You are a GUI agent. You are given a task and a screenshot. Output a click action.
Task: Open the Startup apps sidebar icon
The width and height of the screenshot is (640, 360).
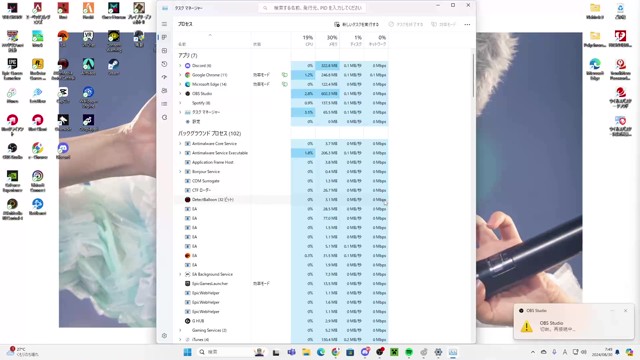tap(164, 77)
